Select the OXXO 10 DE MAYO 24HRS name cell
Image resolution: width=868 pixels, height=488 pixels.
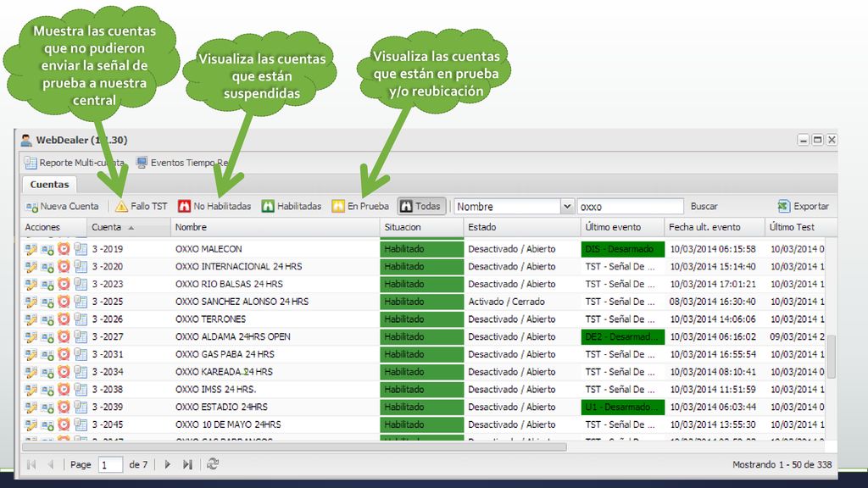[275, 425]
